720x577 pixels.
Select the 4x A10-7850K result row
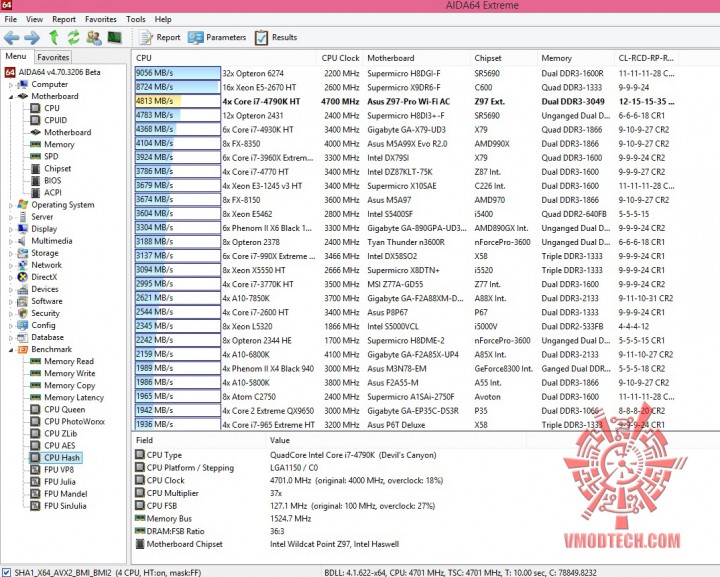point(404,298)
